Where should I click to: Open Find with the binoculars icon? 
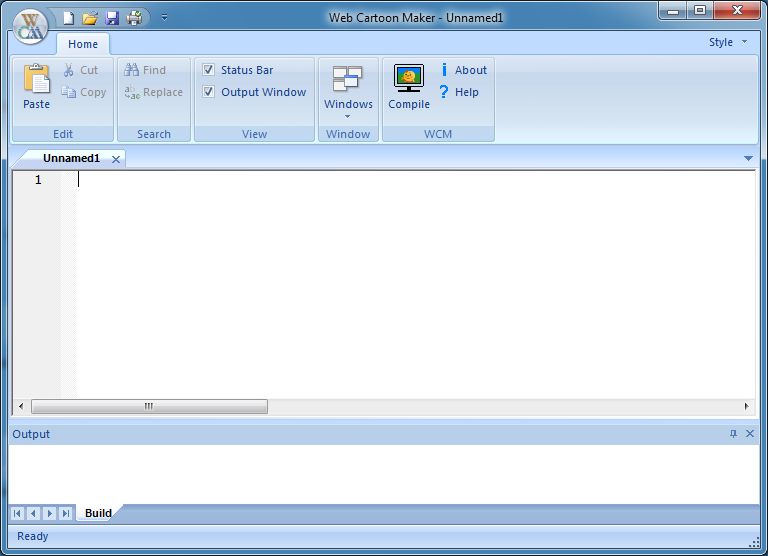145,70
